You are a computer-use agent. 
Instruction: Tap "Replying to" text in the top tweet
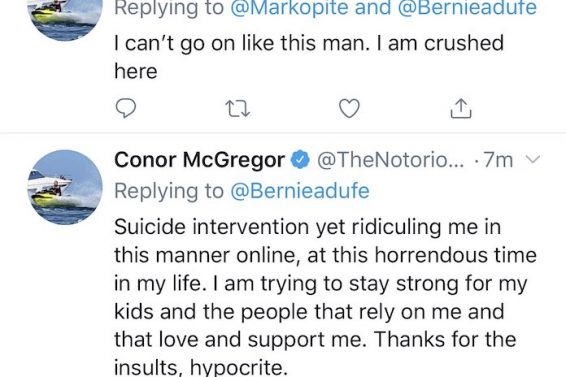(169, 8)
